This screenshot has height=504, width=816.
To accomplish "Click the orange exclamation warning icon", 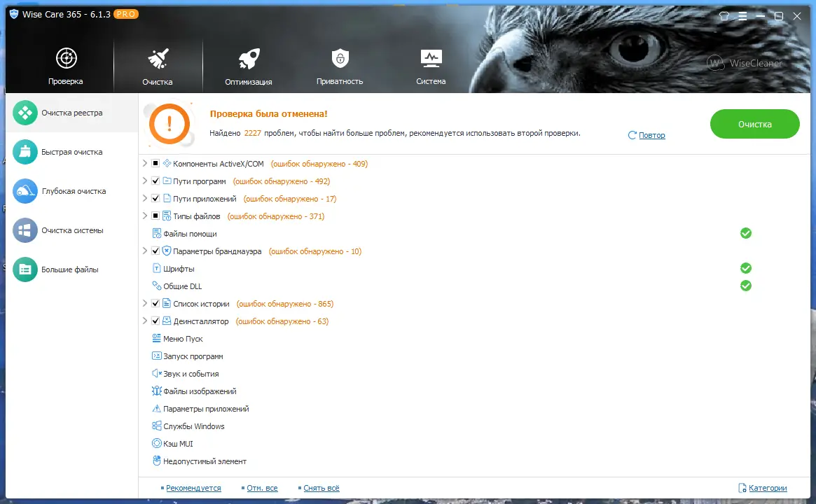I will point(169,124).
